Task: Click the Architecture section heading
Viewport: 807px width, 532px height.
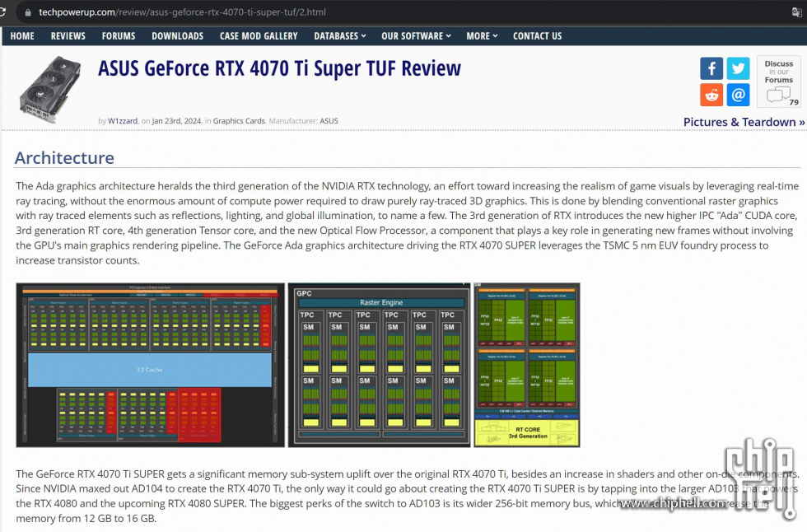Action: coord(64,157)
